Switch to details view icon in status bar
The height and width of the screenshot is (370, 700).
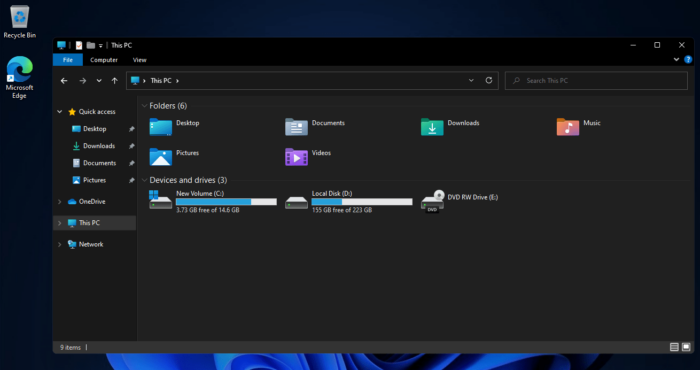[x=674, y=347]
